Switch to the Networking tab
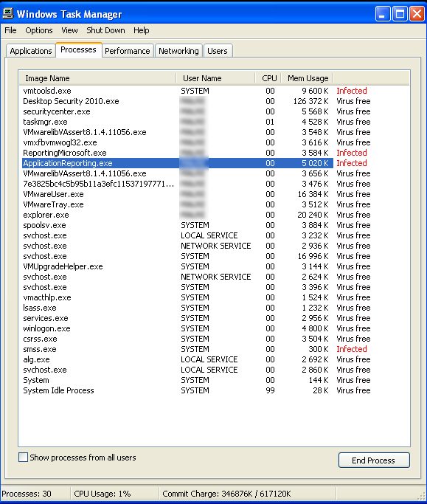This screenshot has width=427, height=504. pyautogui.click(x=178, y=51)
